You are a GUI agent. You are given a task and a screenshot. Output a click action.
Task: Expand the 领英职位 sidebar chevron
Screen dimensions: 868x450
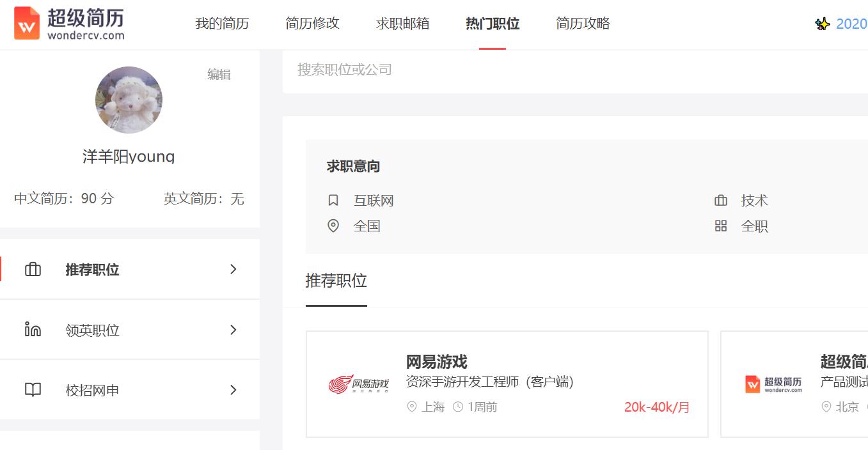(233, 329)
